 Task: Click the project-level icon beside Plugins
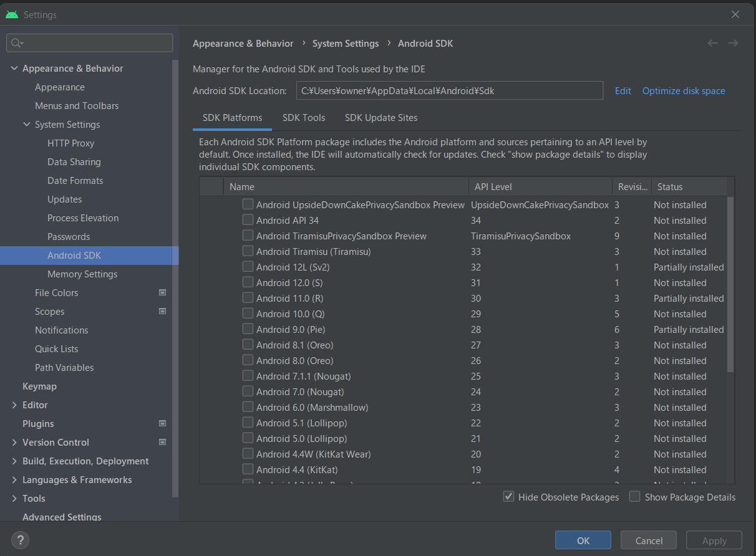click(162, 423)
